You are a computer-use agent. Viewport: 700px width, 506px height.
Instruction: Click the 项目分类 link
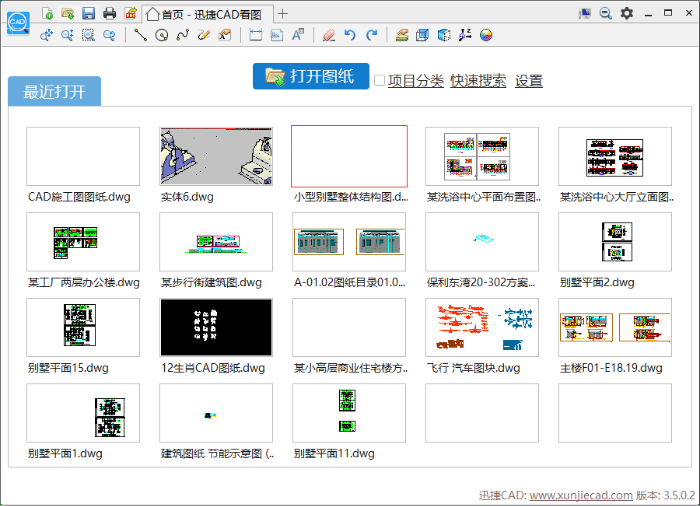(416, 81)
